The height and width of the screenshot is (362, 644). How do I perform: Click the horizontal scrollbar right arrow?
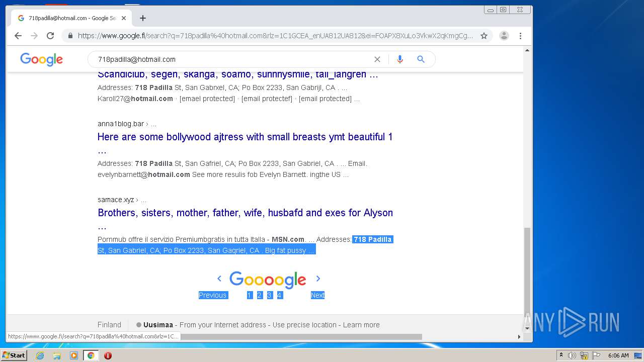pyautogui.click(x=519, y=337)
